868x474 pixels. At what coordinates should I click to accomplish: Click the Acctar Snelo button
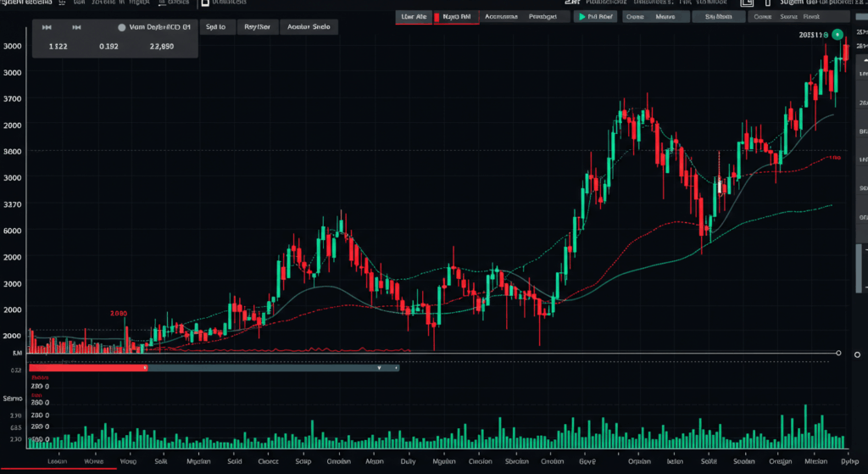click(x=309, y=26)
